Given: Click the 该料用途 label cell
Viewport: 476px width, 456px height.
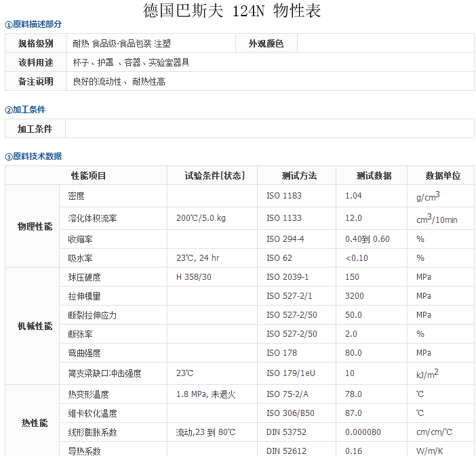Looking at the screenshot, I should [x=36, y=62].
